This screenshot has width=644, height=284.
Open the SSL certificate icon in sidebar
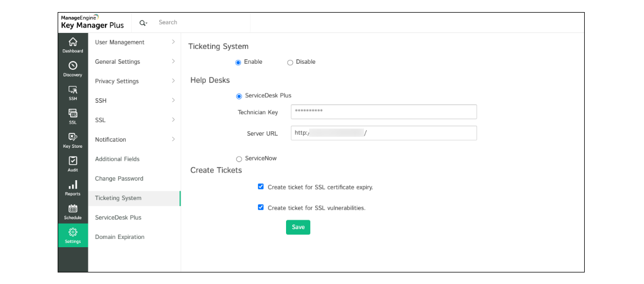click(x=72, y=114)
